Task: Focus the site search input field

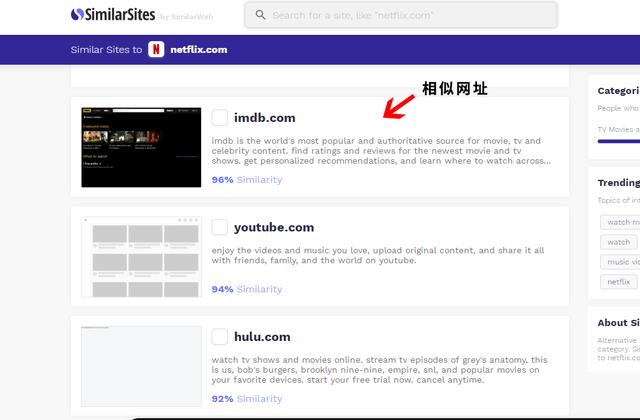Action: coord(400,15)
